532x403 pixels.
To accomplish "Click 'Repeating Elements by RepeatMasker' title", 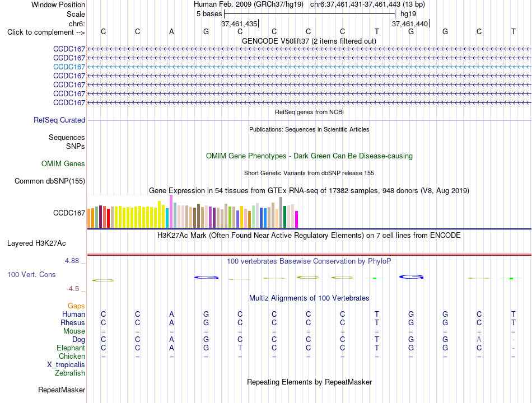I will [310, 382].
